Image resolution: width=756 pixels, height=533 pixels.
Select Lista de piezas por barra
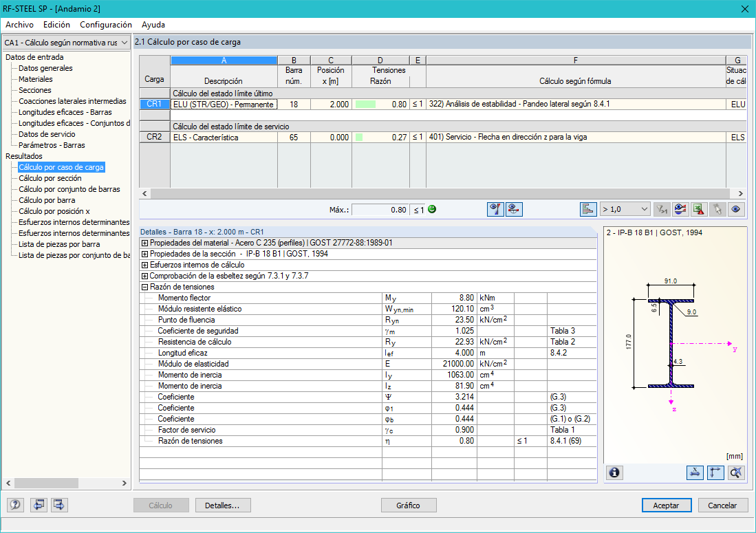59,244
